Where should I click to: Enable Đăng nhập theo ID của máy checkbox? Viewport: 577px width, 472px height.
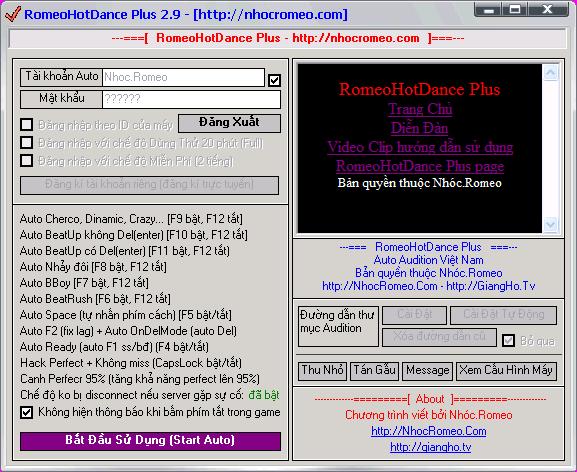(x=26, y=125)
